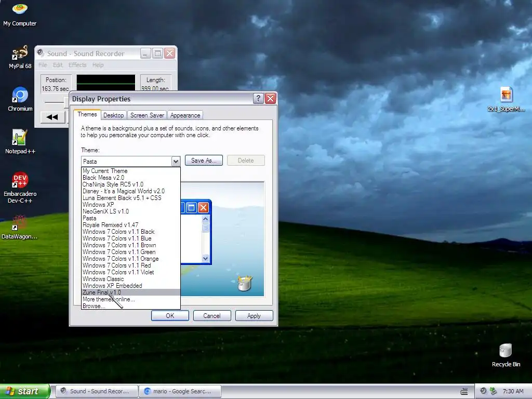This screenshot has height=399, width=532.
Task: Select Windows XP theme in list
Action: [x=130, y=205]
